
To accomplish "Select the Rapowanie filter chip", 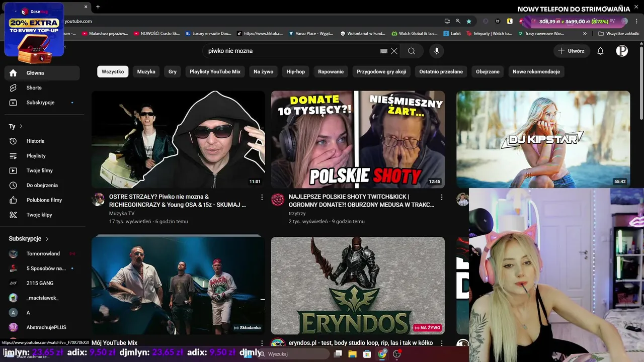I will pyautogui.click(x=331, y=71).
